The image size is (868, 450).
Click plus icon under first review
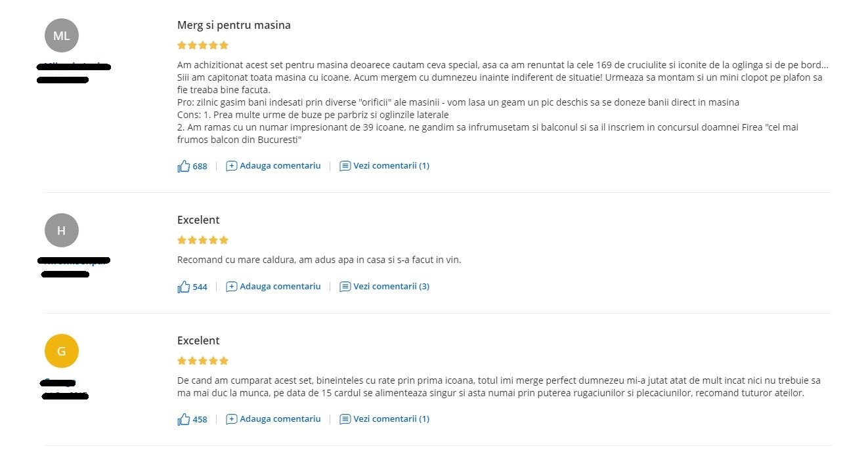tap(231, 166)
